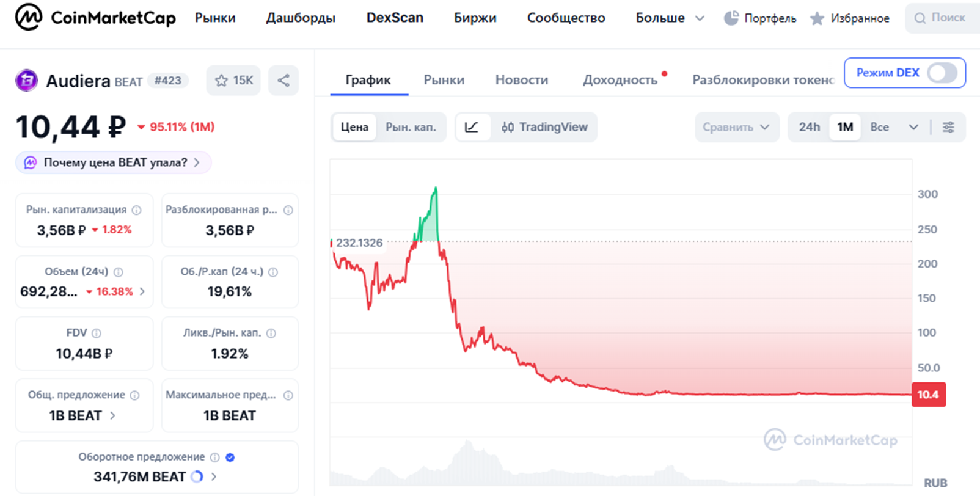Set chart range to 24h
Image resolution: width=980 pixels, height=496 pixels.
[810, 127]
